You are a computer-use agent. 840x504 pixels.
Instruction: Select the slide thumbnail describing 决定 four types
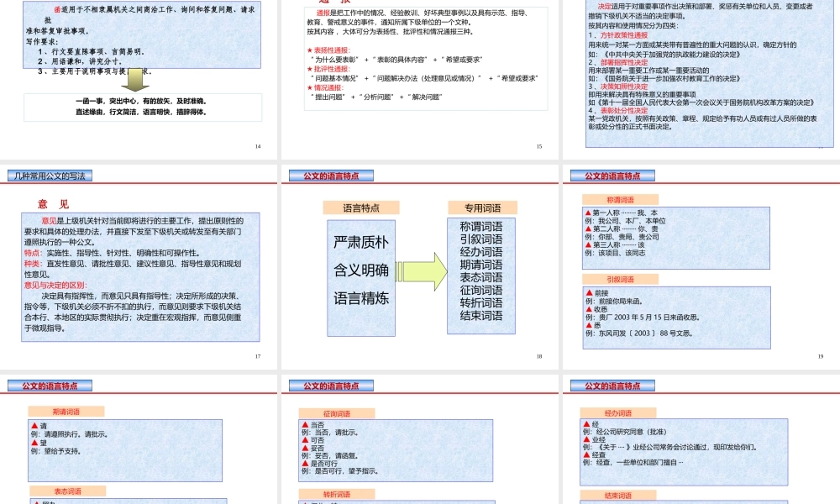pos(701,79)
